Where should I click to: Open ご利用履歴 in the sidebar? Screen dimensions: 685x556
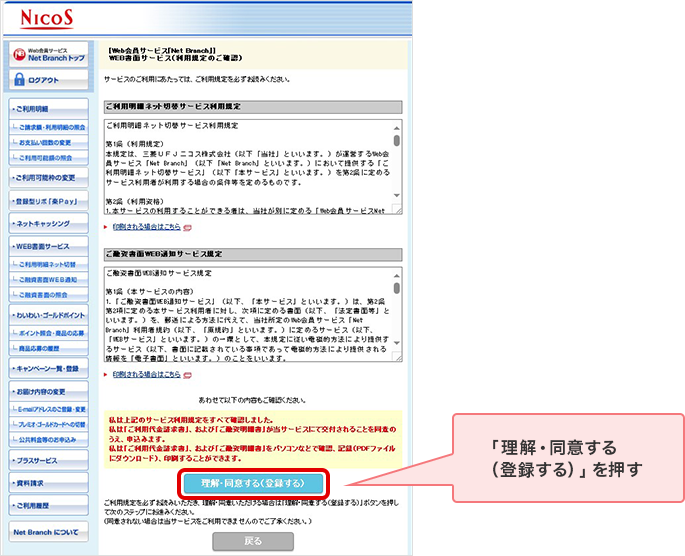coord(48,505)
